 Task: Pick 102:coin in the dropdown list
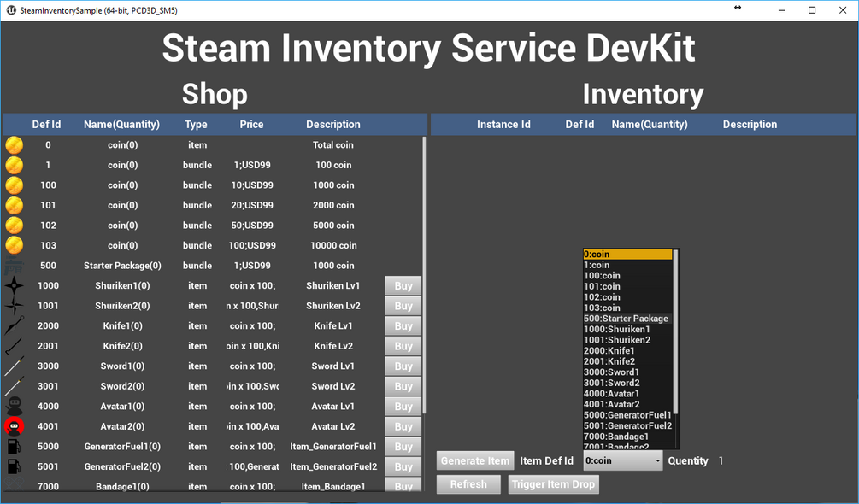(628, 297)
